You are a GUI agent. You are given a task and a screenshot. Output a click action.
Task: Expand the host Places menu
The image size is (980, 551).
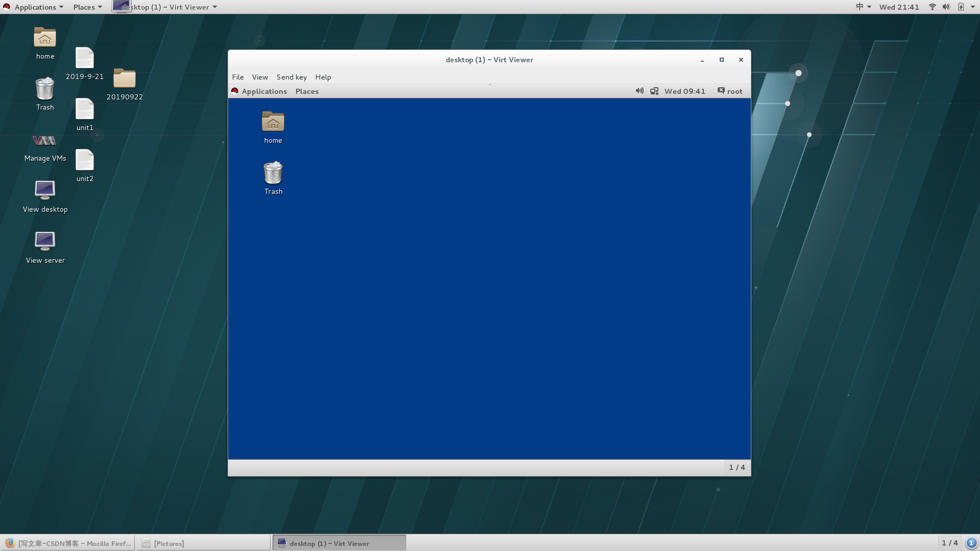[x=87, y=7]
